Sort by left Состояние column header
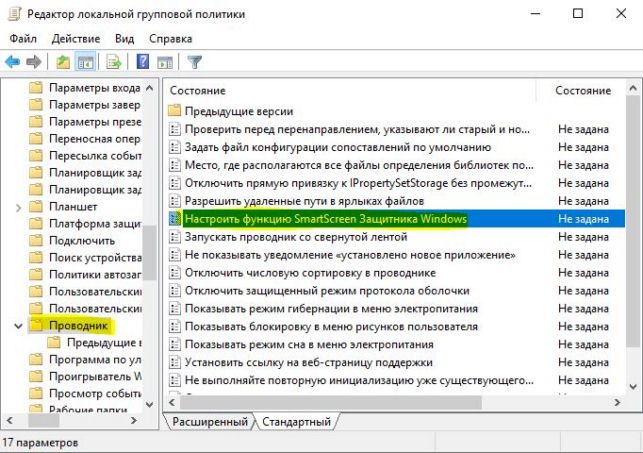 (x=198, y=91)
